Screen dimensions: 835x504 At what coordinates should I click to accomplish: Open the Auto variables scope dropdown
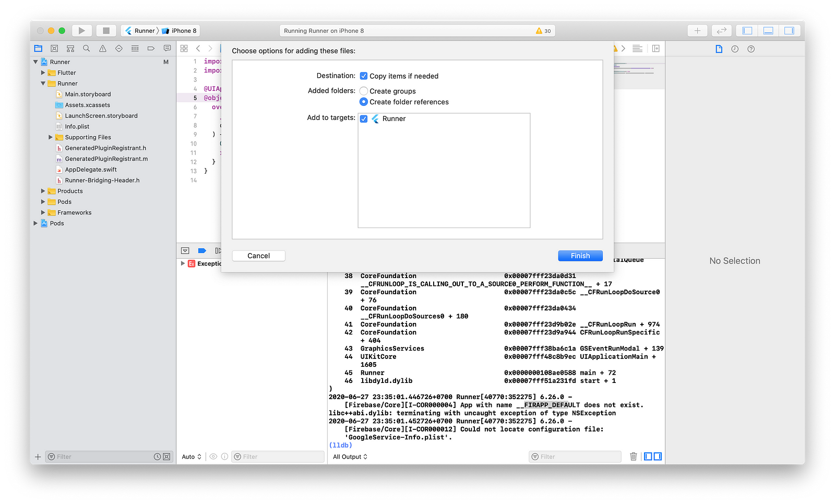[192, 457]
